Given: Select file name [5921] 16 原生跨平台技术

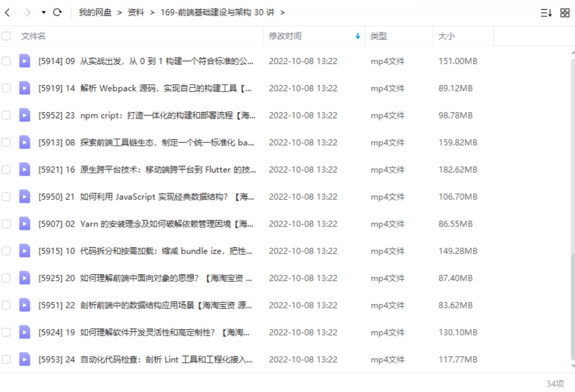Looking at the screenshot, I should point(147,169).
